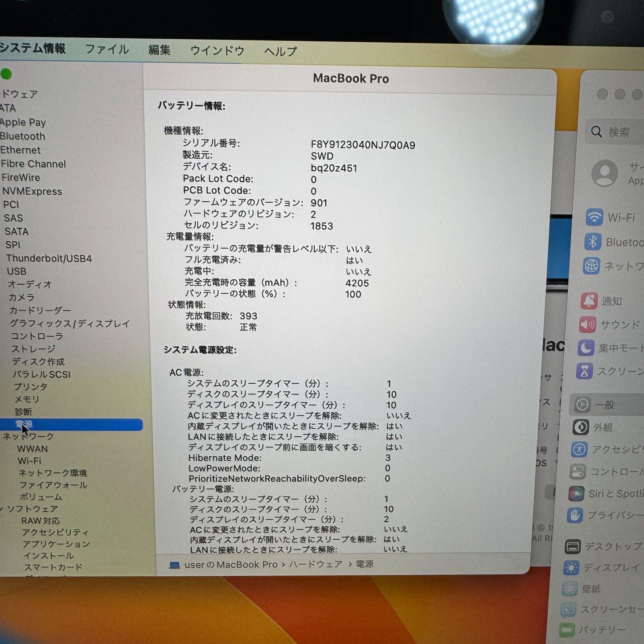Open the ヘルプ menu

[280, 52]
